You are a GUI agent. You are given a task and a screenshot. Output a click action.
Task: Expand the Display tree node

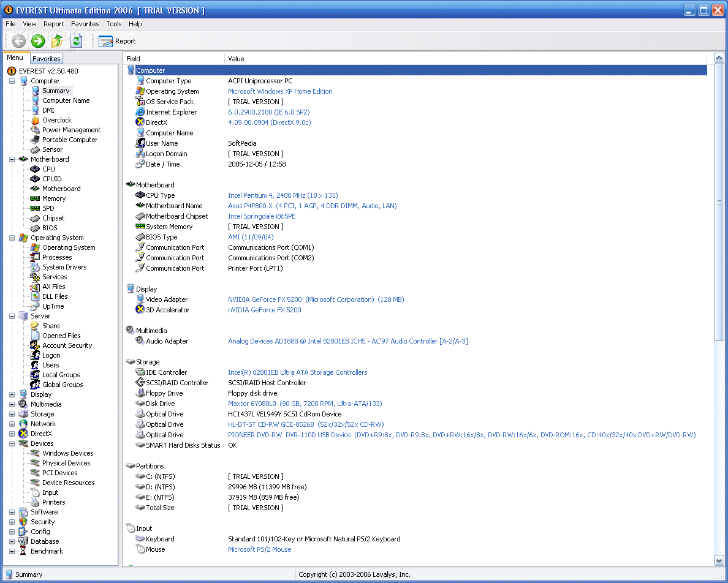(12, 395)
